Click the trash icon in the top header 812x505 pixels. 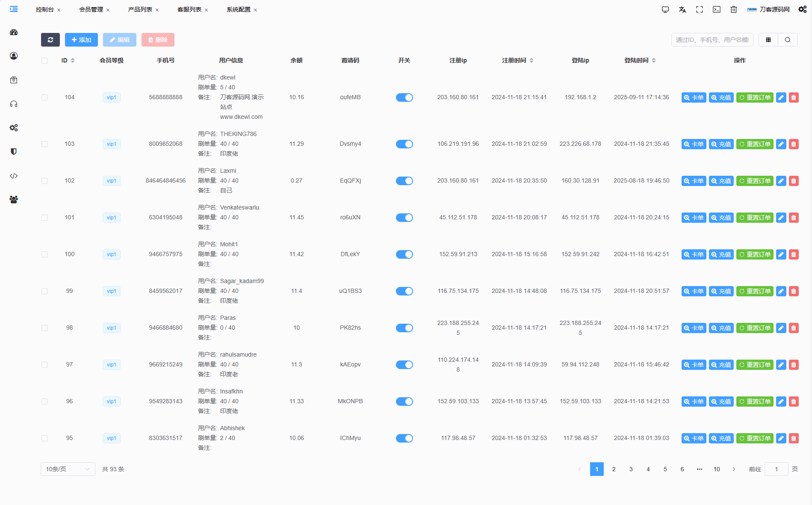pyautogui.click(x=734, y=9)
